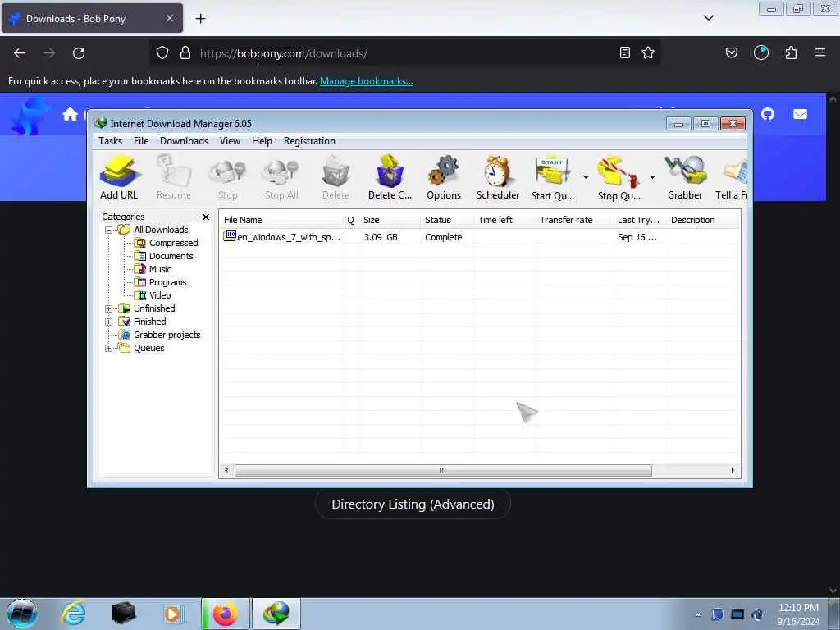This screenshot has height=630, width=840.
Task: Expand the Unfinished category node
Action: (109, 308)
